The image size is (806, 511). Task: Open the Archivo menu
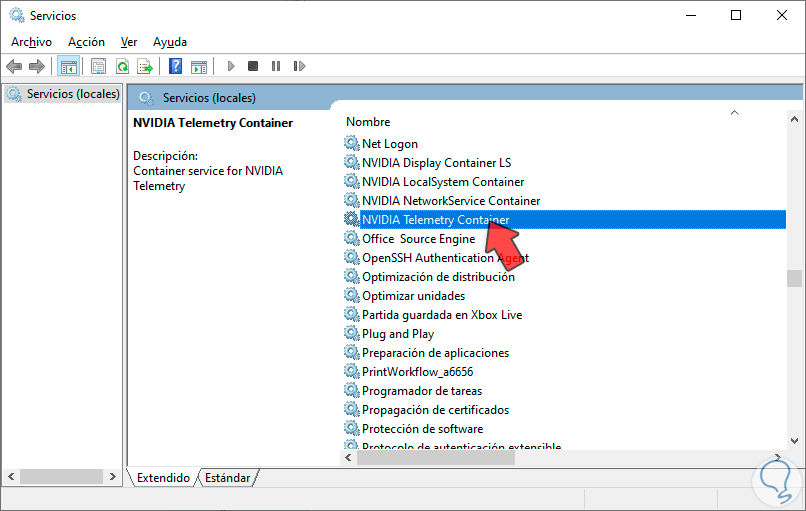click(31, 42)
